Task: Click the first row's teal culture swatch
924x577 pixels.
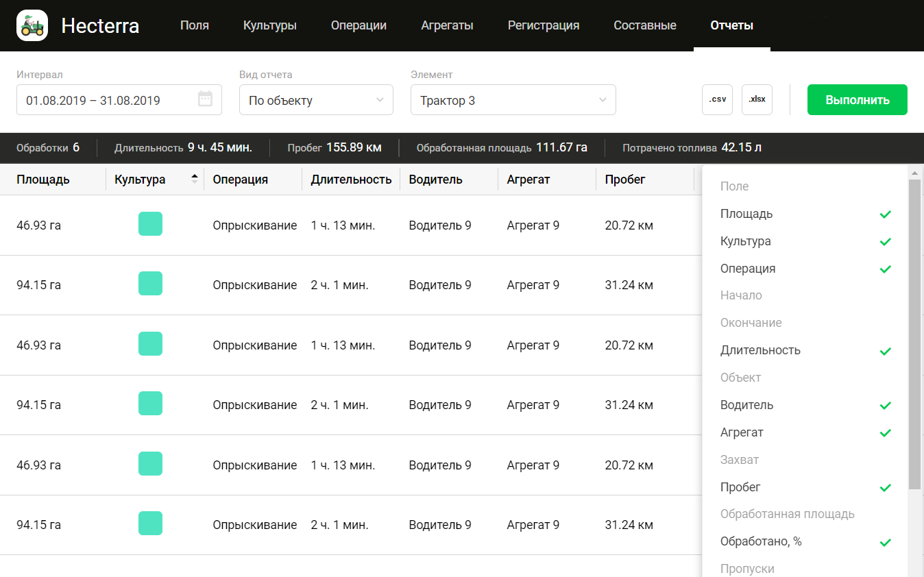Action: [150, 224]
